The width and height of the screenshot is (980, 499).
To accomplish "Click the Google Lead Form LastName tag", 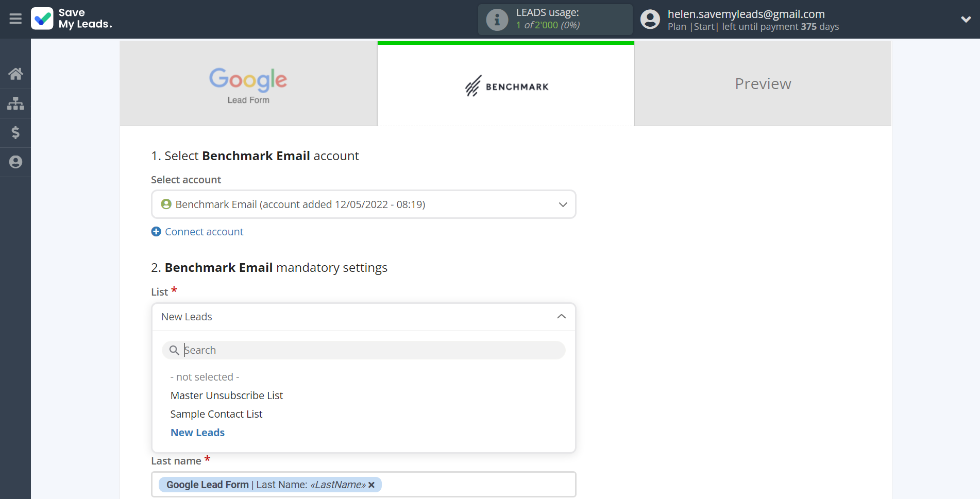I will [270, 485].
